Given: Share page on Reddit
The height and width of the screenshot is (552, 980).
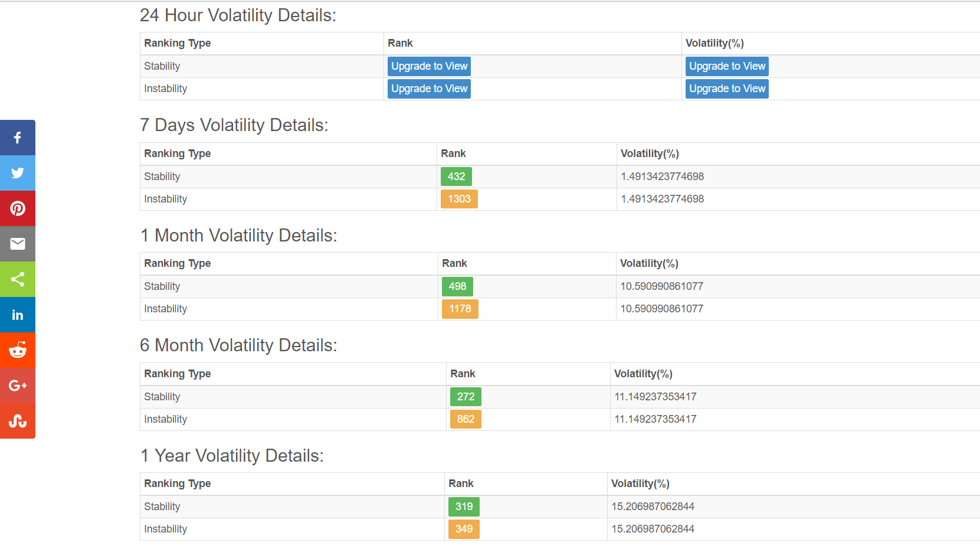Looking at the screenshot, I should [x=18, y=350].
